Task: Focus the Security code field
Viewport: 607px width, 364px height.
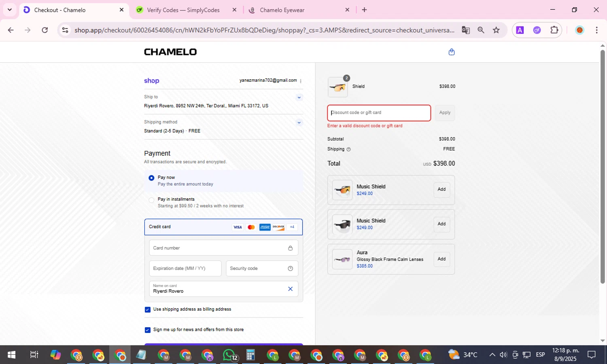Action: (x=262, y=269)
